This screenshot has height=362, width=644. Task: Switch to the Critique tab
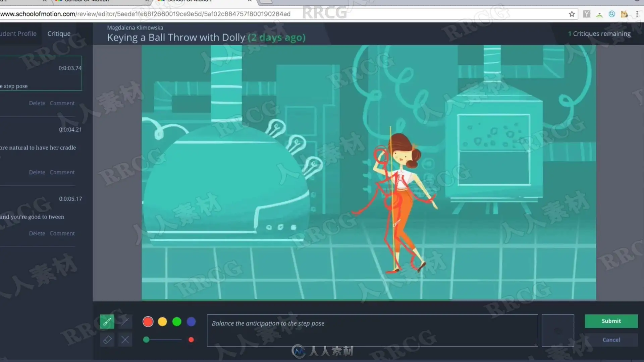(x=59, y=34)
